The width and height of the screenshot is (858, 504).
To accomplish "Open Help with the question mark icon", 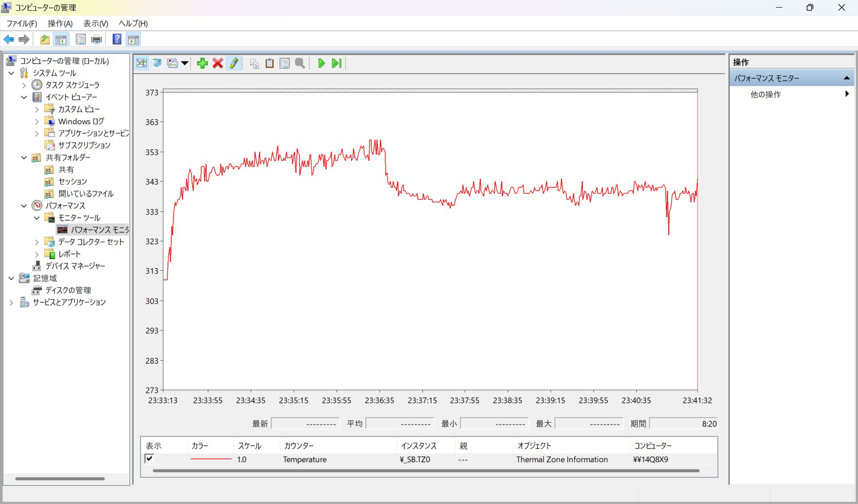I will [117, 39].
